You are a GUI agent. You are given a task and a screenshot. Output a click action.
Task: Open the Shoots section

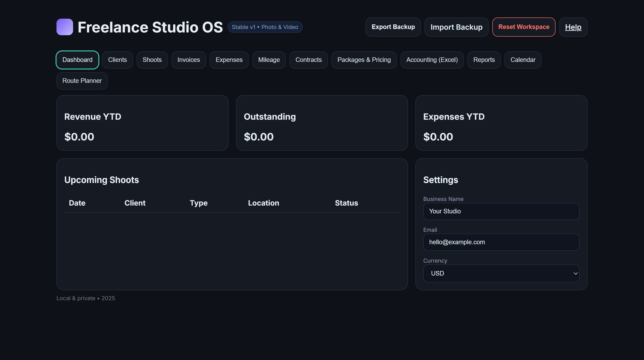click(152, 60)
